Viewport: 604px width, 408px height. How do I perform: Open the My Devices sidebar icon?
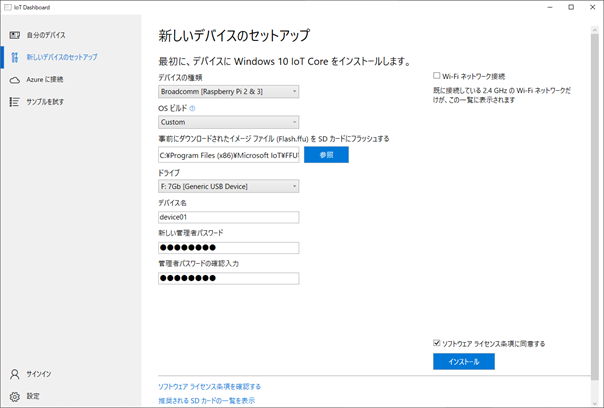[x=15, y=35]
